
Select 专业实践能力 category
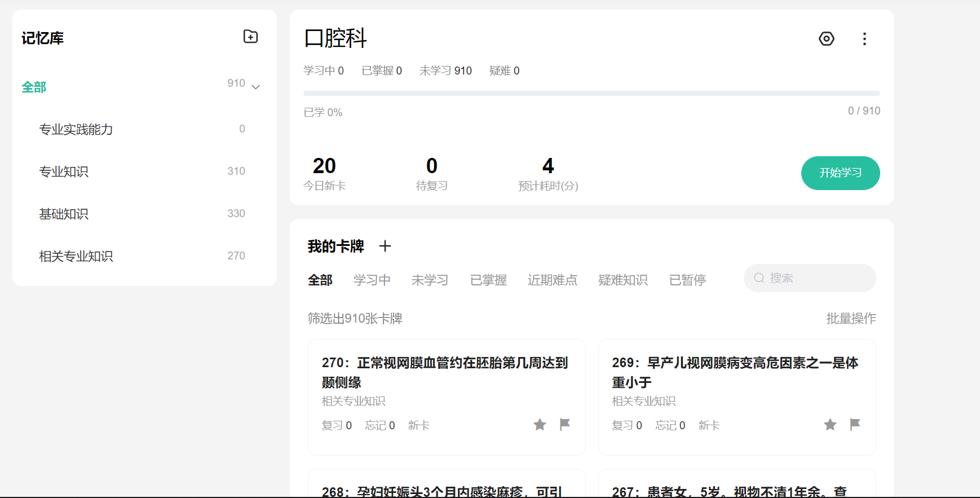coord(76,129)
